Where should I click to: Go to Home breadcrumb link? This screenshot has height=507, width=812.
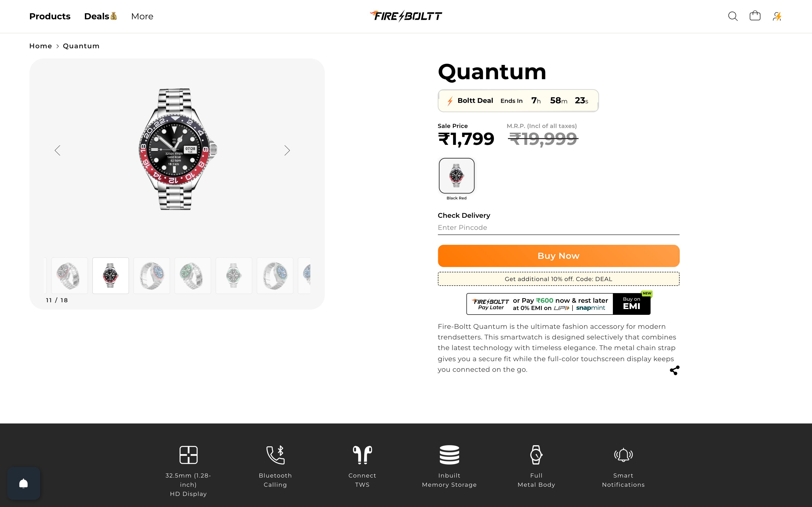pyautogui.click(x=40, y=46)
